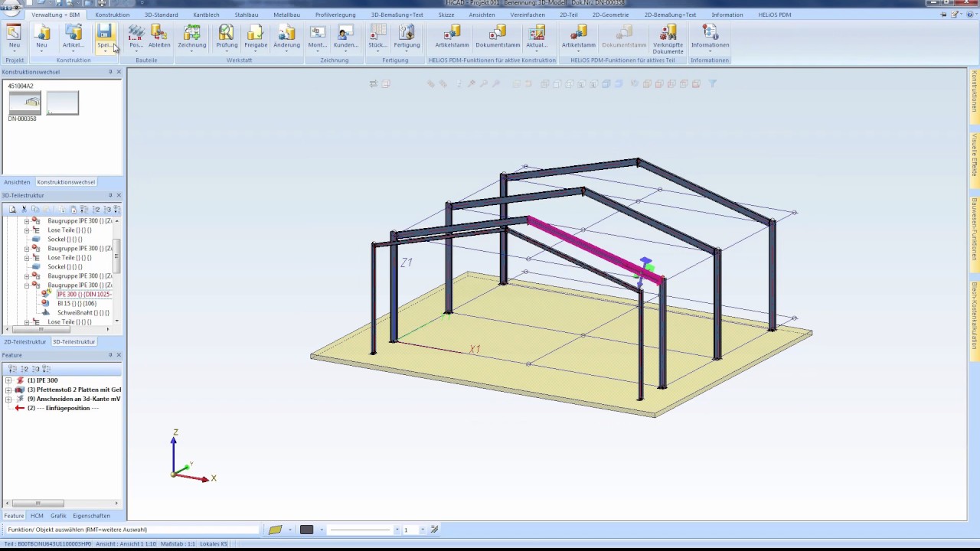The height and width of the screenshot is (551, 980).
Task: Open the Stückliste (Stück...) tool
Action: tap(377, 35)
